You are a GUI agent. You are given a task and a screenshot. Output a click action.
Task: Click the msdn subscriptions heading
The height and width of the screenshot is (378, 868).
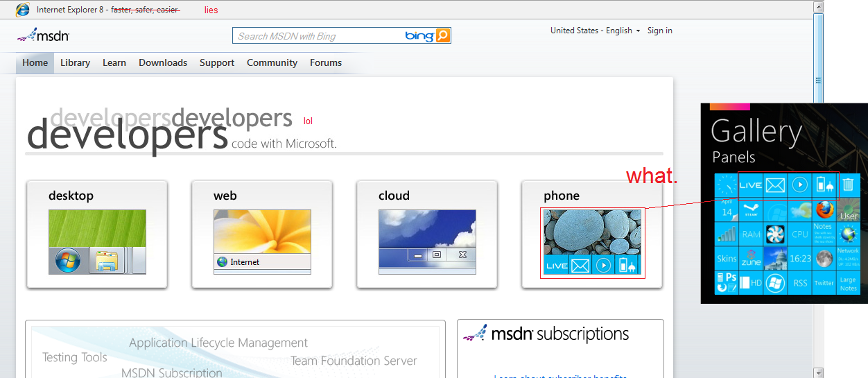coord(546,334)
